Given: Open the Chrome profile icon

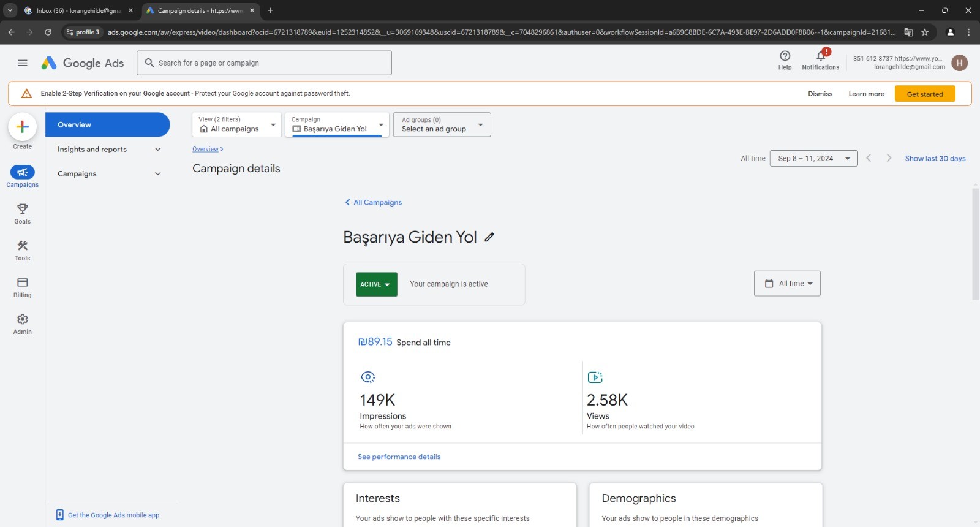Looking at the screenshot, I should 950,32.
